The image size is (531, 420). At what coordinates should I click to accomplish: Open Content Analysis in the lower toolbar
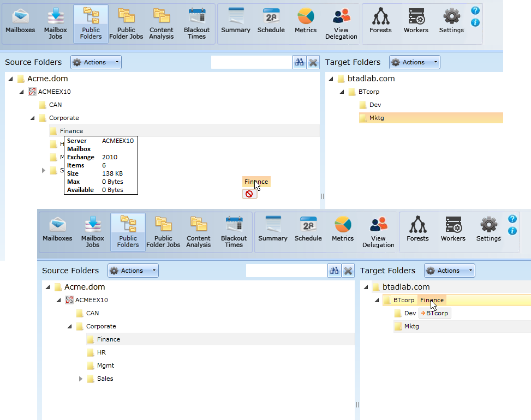tap(199, 232)
